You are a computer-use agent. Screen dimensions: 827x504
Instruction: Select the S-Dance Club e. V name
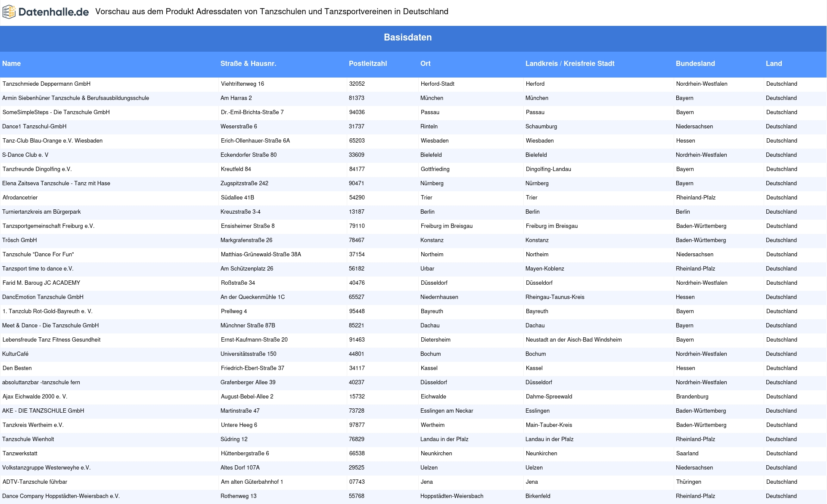tap(25, 155)
